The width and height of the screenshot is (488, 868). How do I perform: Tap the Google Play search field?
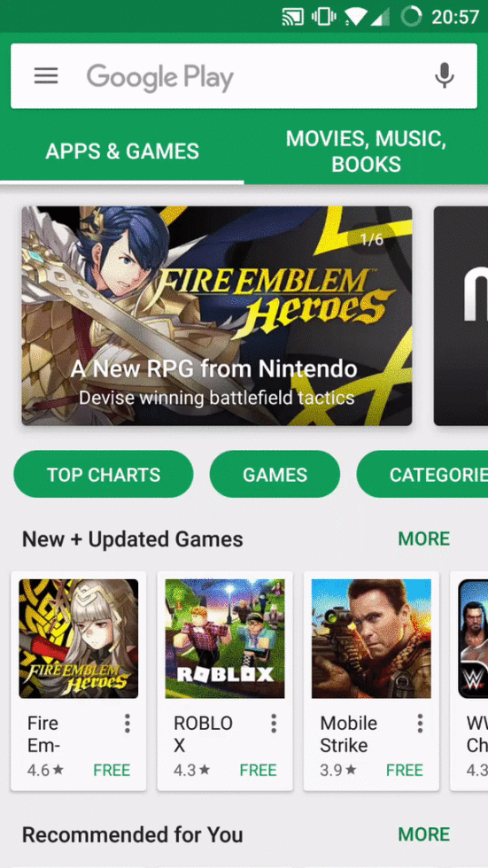click(244, 76)
